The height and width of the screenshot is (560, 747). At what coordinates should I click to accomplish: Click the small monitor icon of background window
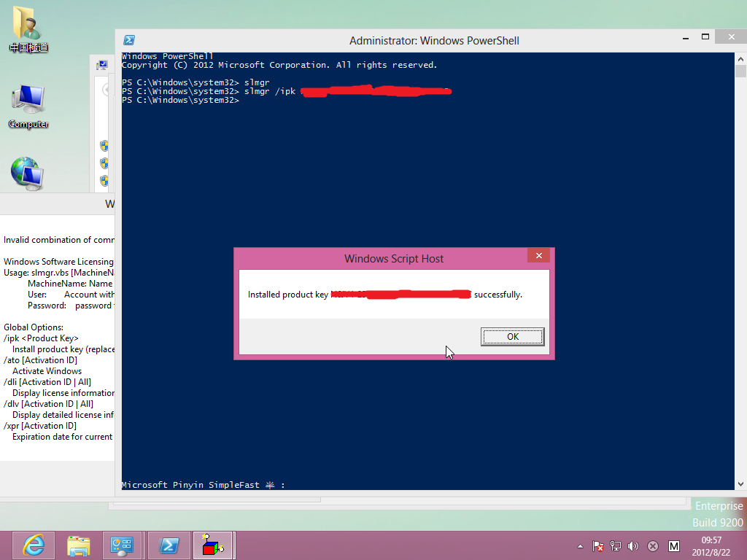click(102, 65)
